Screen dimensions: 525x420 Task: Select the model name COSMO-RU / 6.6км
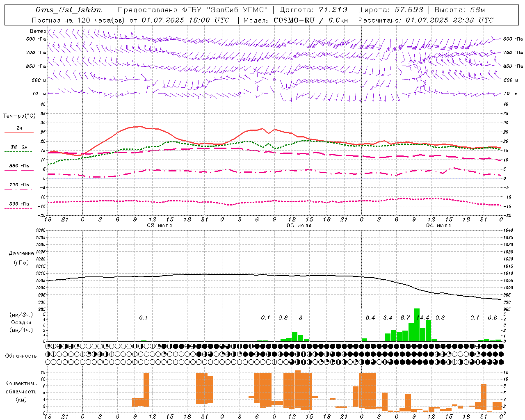[310, 20]
